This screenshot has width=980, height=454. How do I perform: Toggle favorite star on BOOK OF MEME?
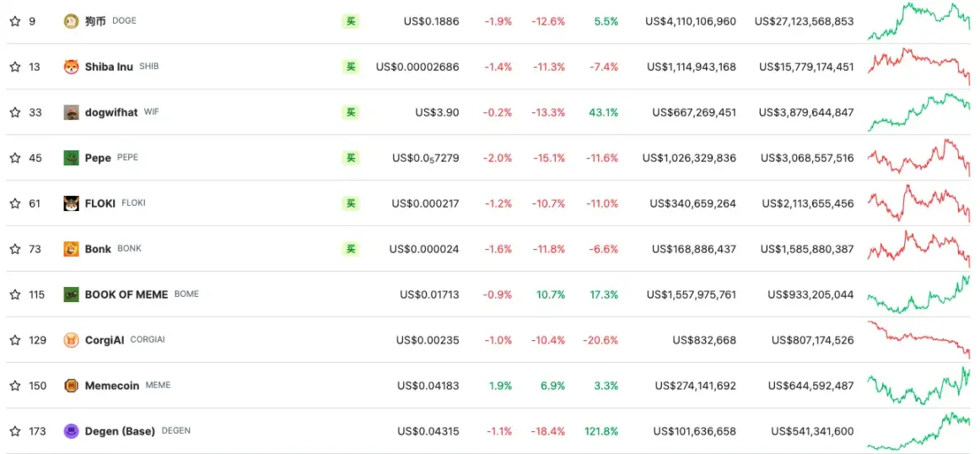click(x=15, y=295)
